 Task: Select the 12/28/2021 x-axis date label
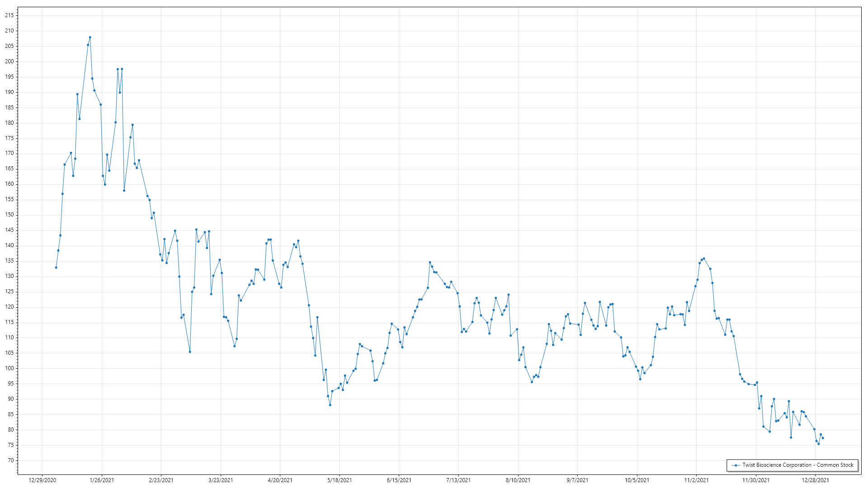815,480
